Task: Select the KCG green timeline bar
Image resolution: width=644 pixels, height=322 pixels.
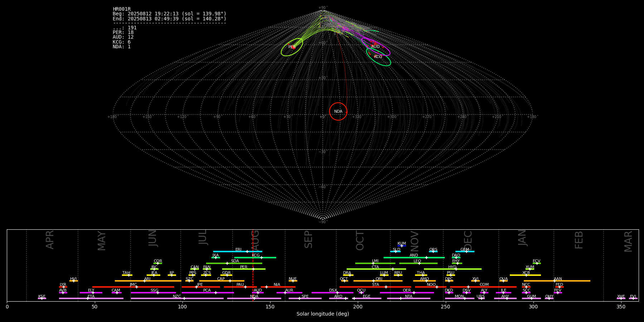Action: [255, 258]
